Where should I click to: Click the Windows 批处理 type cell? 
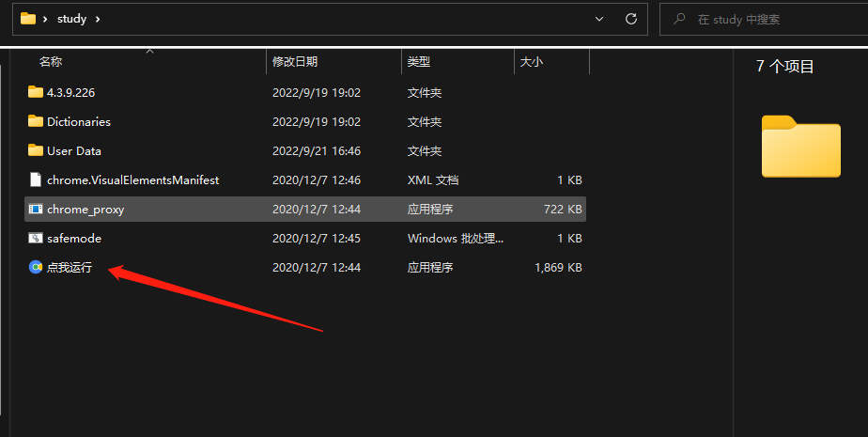[456, 238]
